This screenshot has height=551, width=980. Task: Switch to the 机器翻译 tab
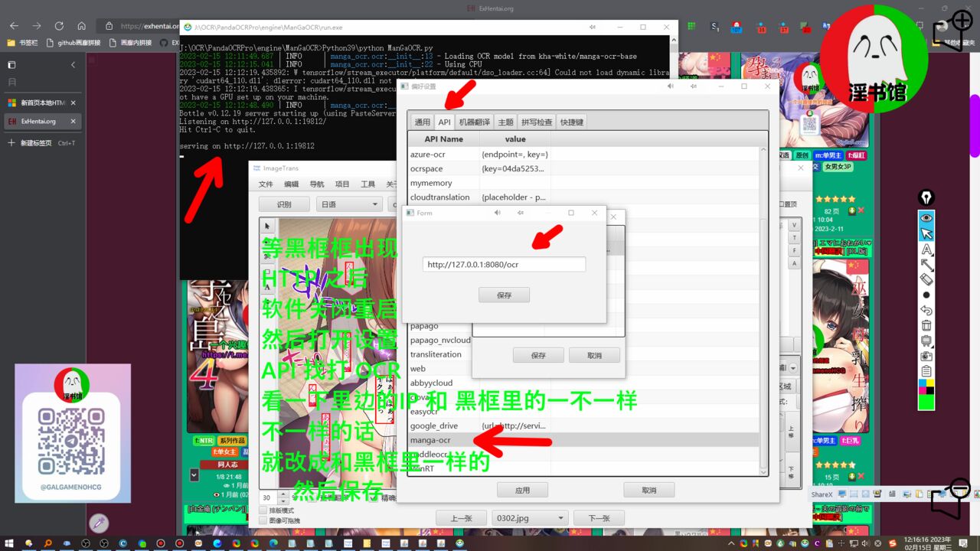tap(475, 122)
